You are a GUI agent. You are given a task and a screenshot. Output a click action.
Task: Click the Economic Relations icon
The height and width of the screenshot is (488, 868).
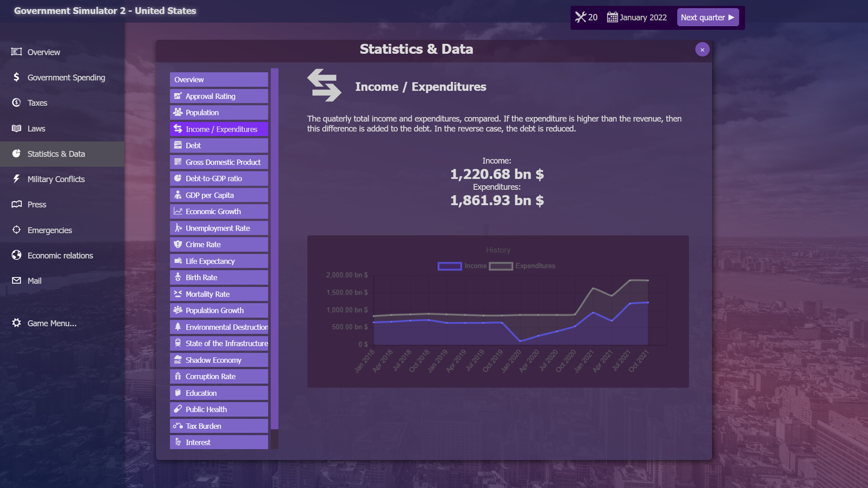[x=17, y=254]
